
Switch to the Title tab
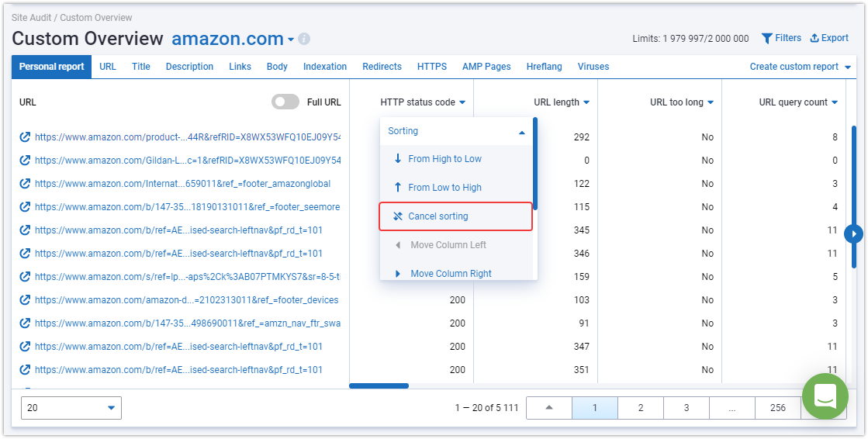pyautogui.click(x=141, y=67)
